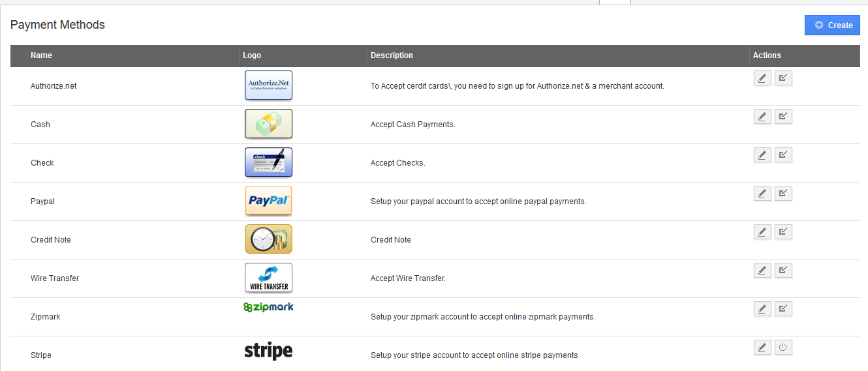Image resolution: width=868 pixels, height=371 pixels.
Task: Edit the Wire Transfer payment method
Action: [762, 271]
